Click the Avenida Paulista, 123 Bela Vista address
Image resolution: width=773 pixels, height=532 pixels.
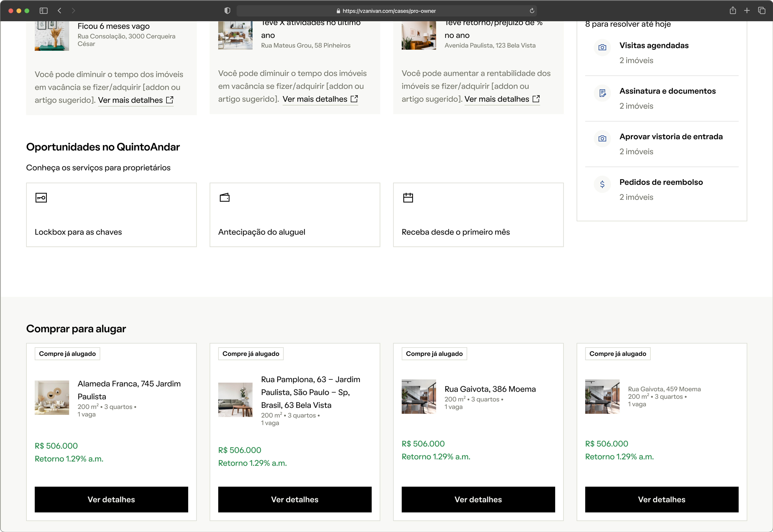click(490, 45)
